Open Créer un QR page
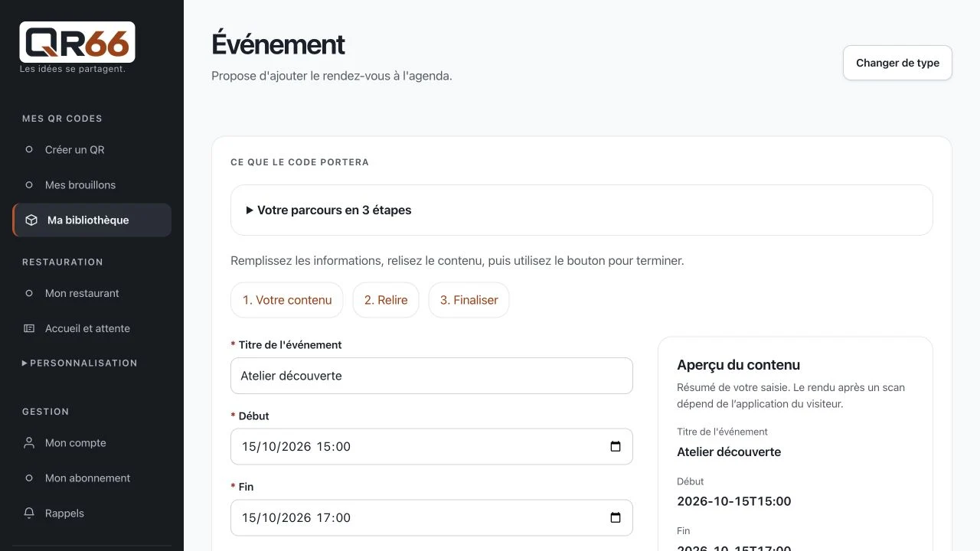The height and width of the screenshot is (551, 980). pyautogui.click(x=92, y=150)
